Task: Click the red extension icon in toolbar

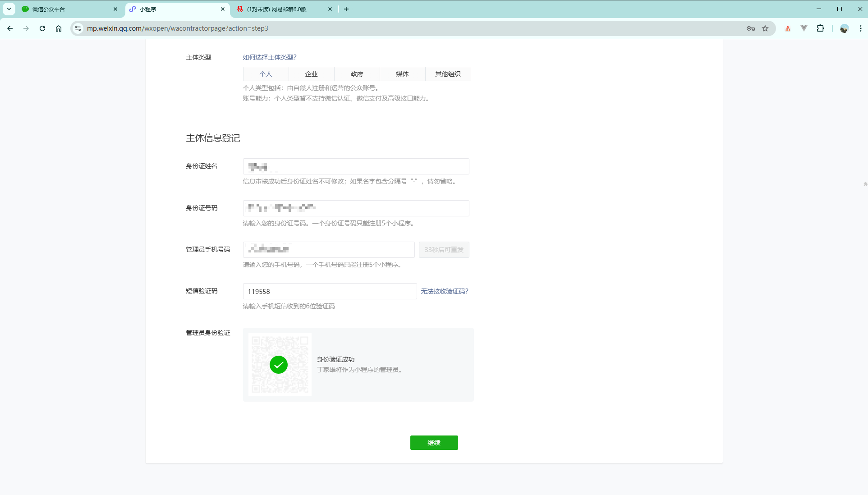Action: pos(788,28)
